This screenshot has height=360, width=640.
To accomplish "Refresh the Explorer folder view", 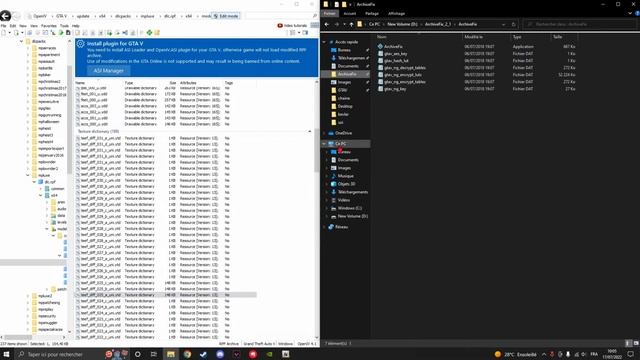I will coord(513,24).
